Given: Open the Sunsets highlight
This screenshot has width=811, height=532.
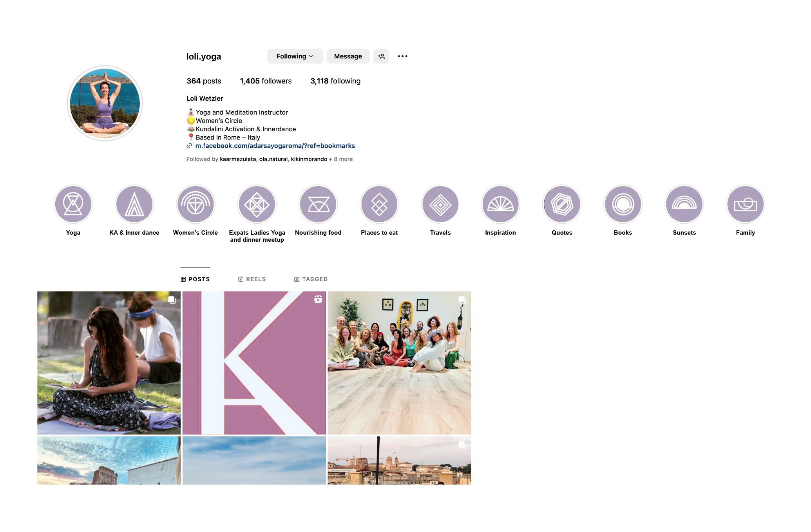Looking at the screenshot, I should [x=684, y=204].
